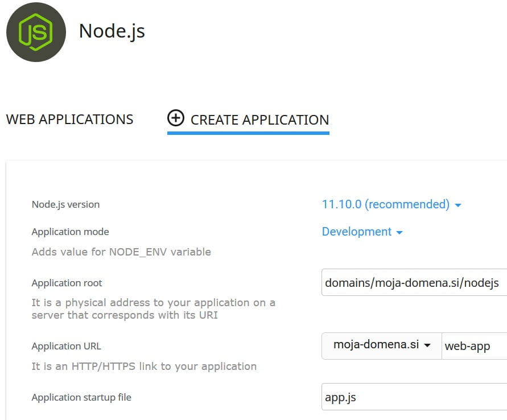This screenshot has height=420, width=507.
Task: Click the plus icon beside CREATE APPLICATION
Action: (x=176, y=119)
